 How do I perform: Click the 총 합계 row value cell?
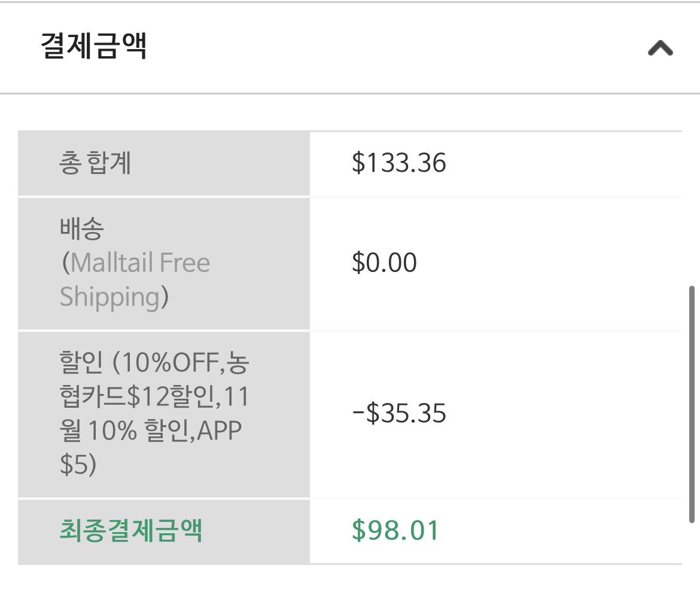496,163
